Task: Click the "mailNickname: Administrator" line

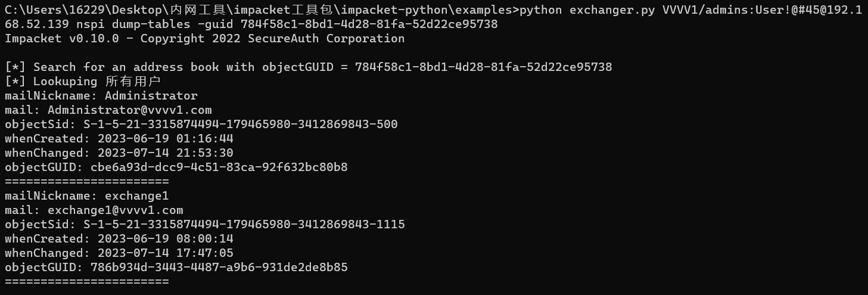Action: (x=101, y=96)
